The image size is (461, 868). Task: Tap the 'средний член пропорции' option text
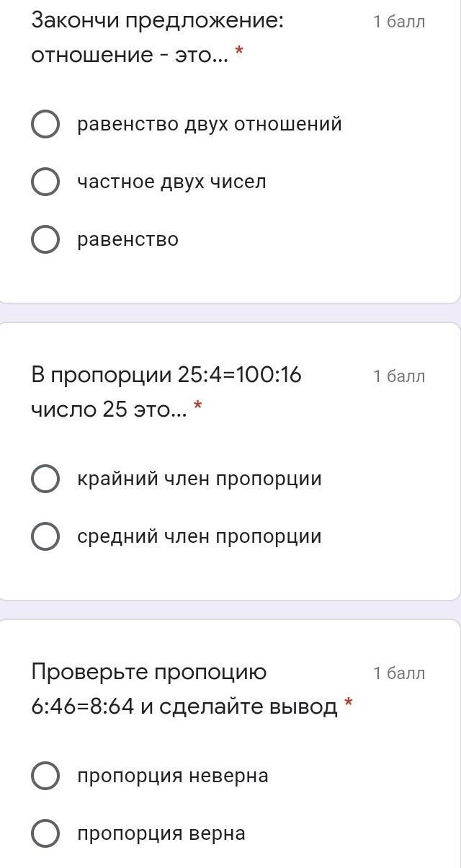(199, 536)
